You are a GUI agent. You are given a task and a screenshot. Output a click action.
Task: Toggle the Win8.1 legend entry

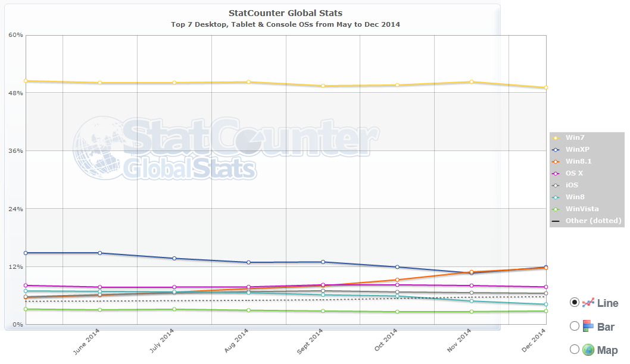pos(578,161)
